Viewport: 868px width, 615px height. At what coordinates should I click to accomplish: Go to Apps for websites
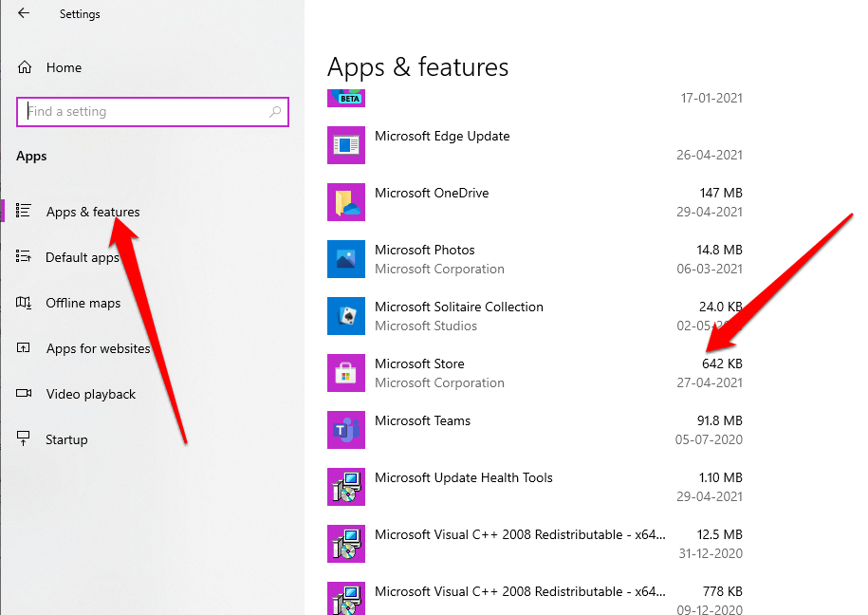point(98,348)
